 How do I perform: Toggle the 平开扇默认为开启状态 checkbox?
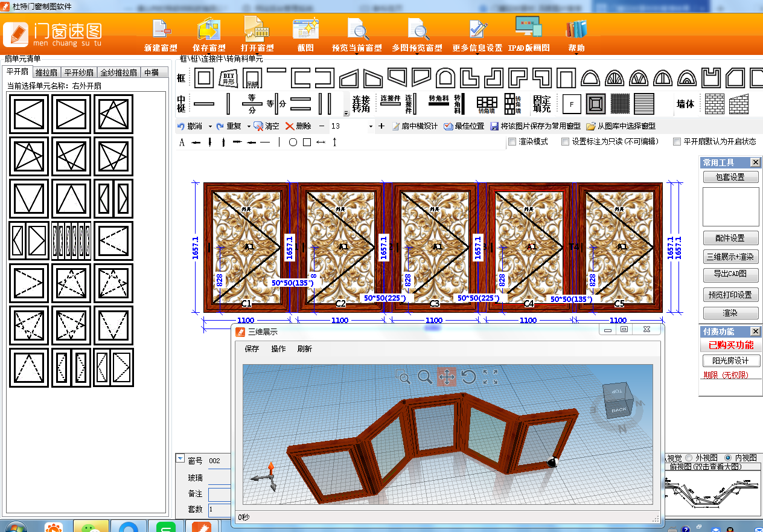click(677, 142)
